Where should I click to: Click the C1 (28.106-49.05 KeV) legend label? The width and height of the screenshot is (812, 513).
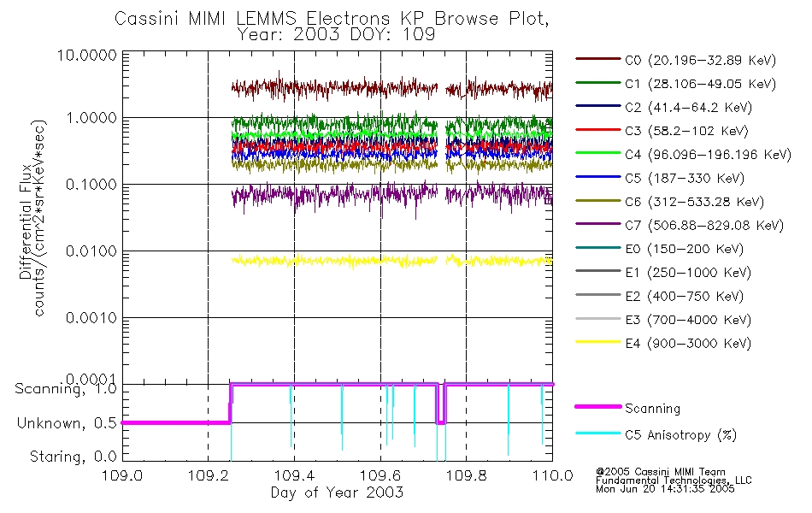[x=700, y=84]
